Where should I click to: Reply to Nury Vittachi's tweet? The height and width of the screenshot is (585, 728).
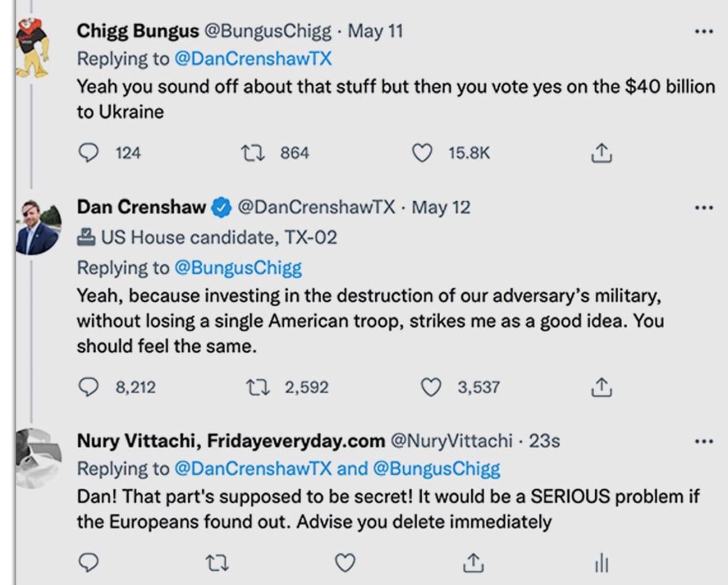point(87,563)
